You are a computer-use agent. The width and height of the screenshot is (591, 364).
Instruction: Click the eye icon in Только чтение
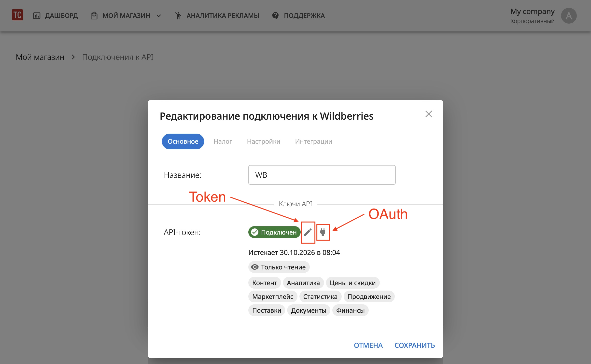pos(255,267)
